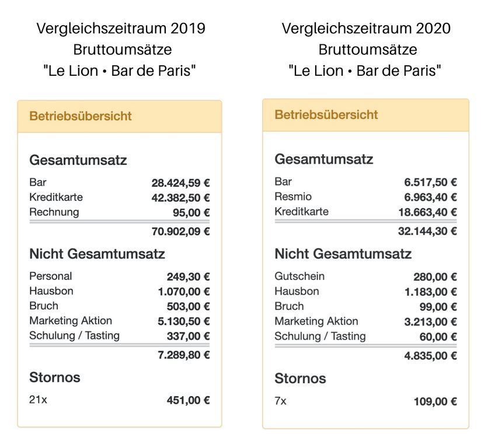Click the Gutschein row label
This screenshot has height=448, width=488.
tap(299, 276)
